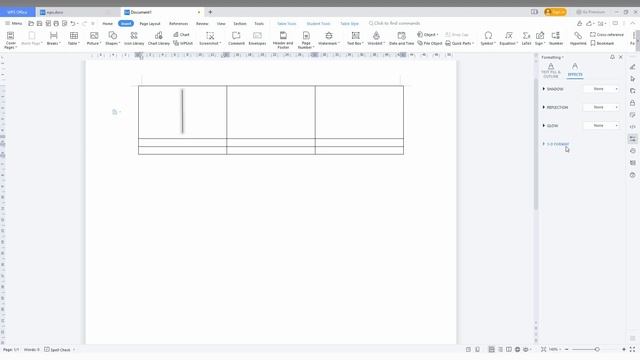
Task: Open Header and Footer
Action: [x=283, y=40]
